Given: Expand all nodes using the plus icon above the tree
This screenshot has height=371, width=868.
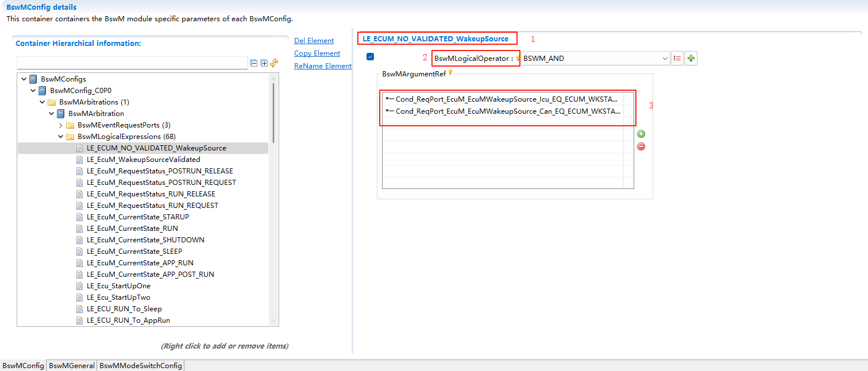Looking at the screenshot, I should 264,63.
